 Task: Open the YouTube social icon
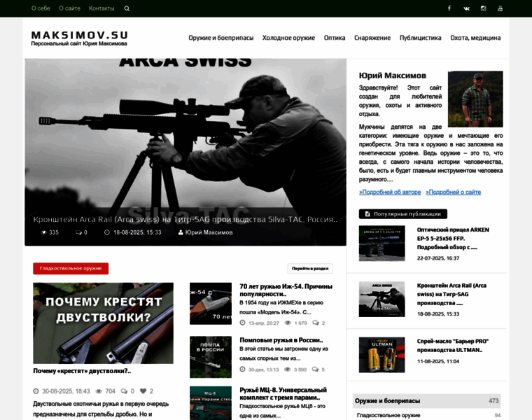(500, 8)
